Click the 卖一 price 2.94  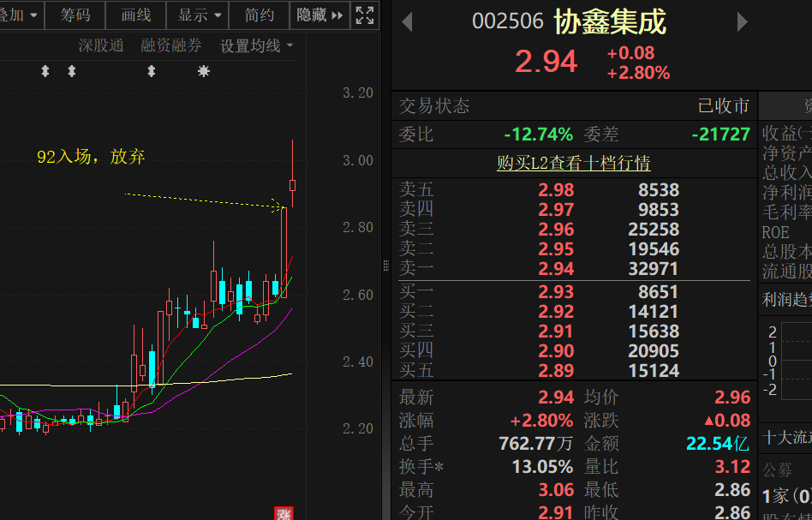[556, 269]
